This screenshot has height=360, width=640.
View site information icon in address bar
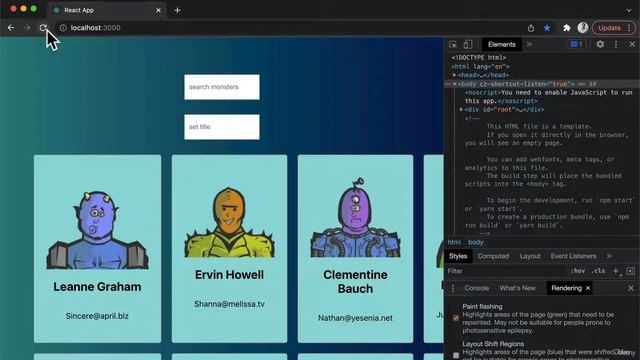[63, 28]
